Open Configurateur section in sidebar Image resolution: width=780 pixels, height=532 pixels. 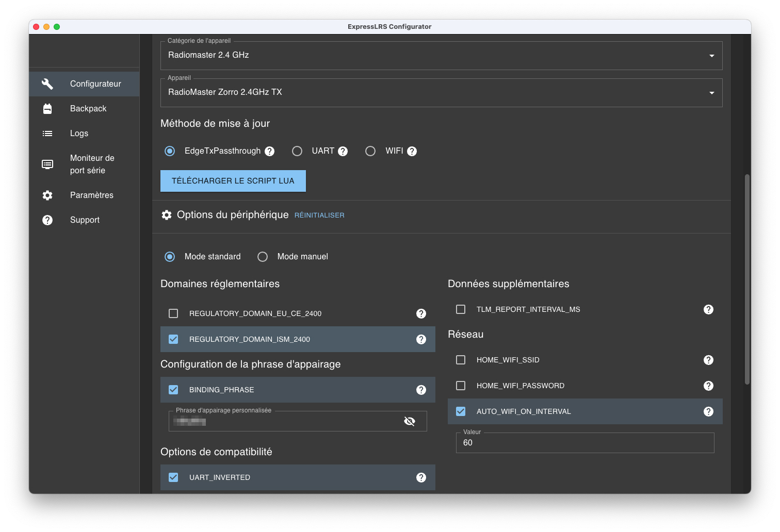tap(84, 84)
